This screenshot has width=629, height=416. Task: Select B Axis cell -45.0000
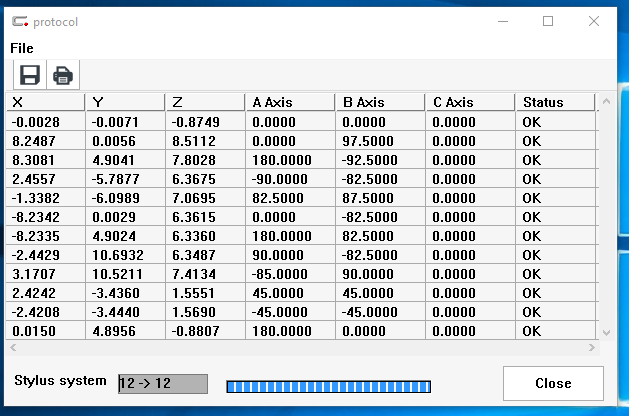(380, 312)
